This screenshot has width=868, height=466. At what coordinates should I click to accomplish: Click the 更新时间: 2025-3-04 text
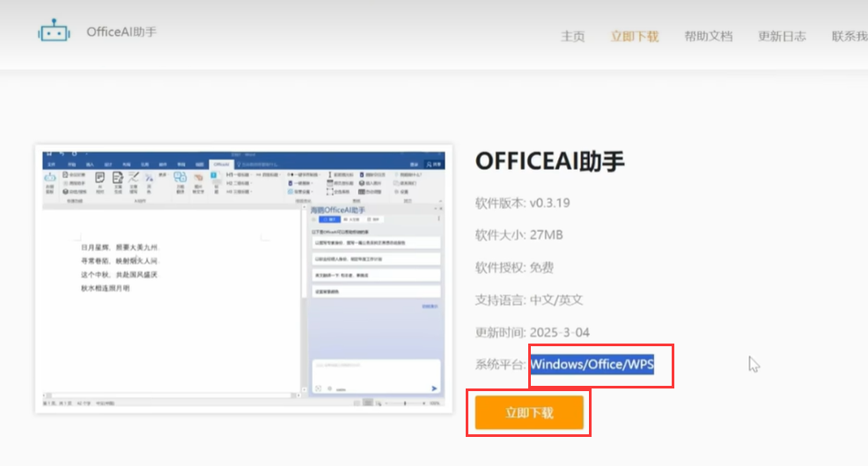pos(532,332)
